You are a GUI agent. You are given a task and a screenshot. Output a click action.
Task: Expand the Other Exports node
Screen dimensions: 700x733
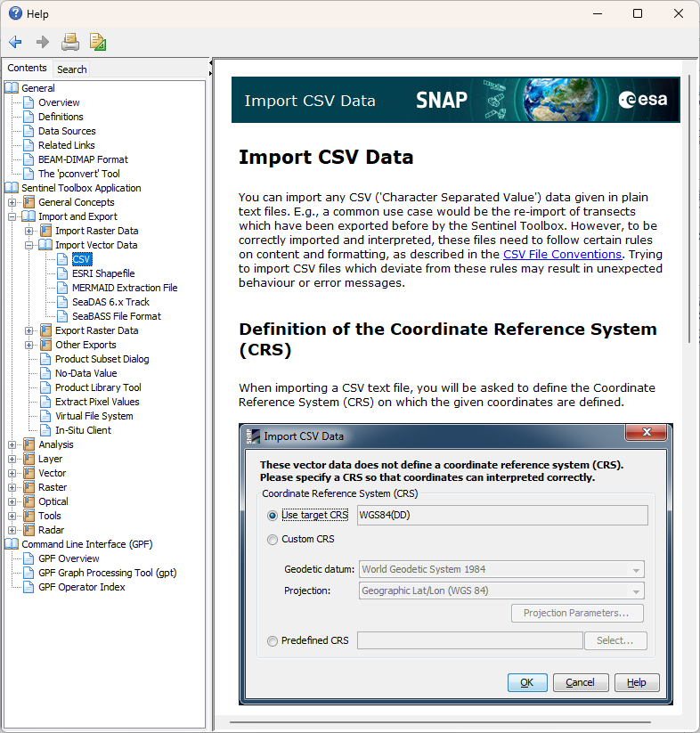[x=29, y=345]
